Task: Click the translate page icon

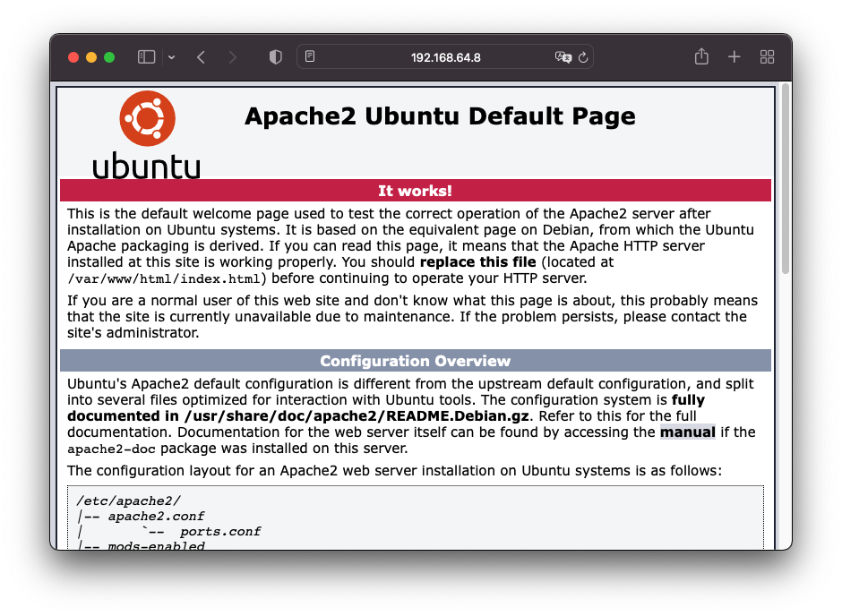Action: (563, 57)
